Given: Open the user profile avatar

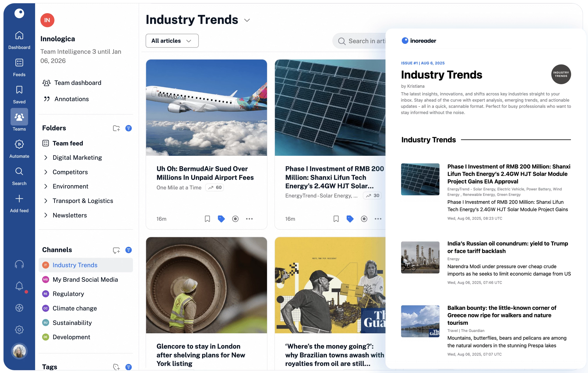Looking at the screenshot, I should pos(19,351).
